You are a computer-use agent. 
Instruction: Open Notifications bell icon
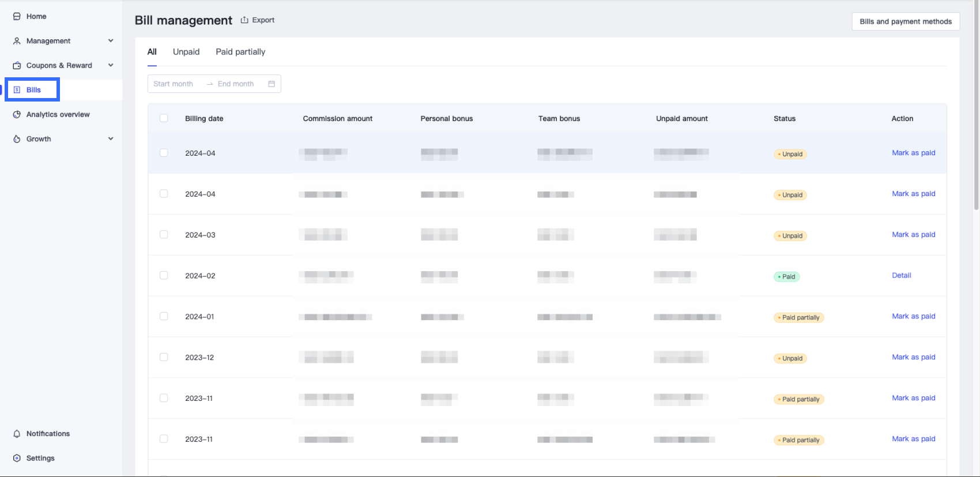tap(17, 434)
